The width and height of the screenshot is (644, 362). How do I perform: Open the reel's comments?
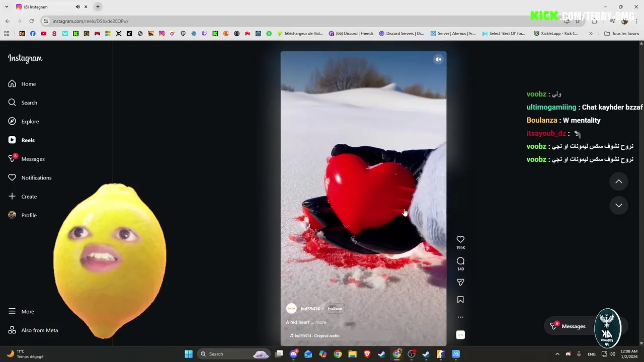pyautogui.click(x=460, y=261)
